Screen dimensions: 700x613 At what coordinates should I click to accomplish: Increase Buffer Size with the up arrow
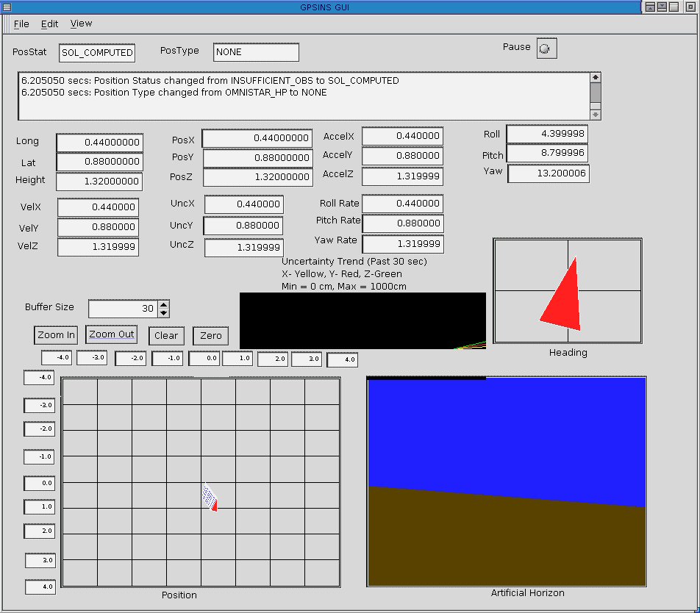(164, 305)
